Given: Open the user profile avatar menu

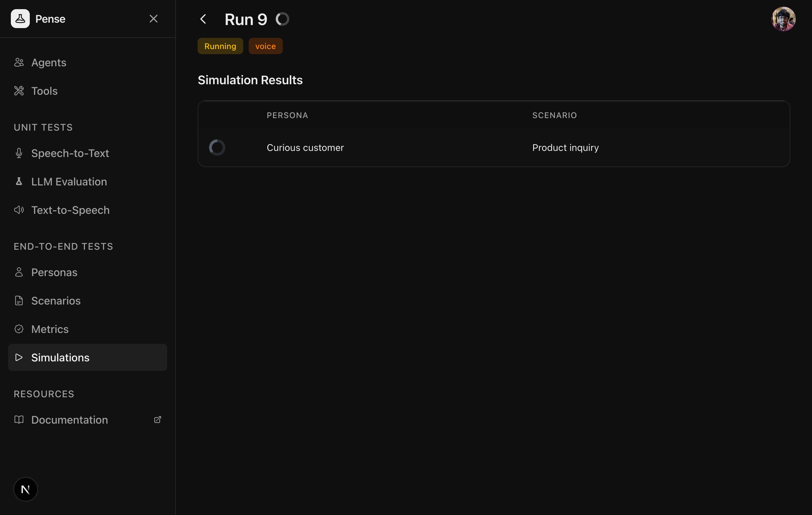Looking at the screenshot, I should click(x=784, y=19).
